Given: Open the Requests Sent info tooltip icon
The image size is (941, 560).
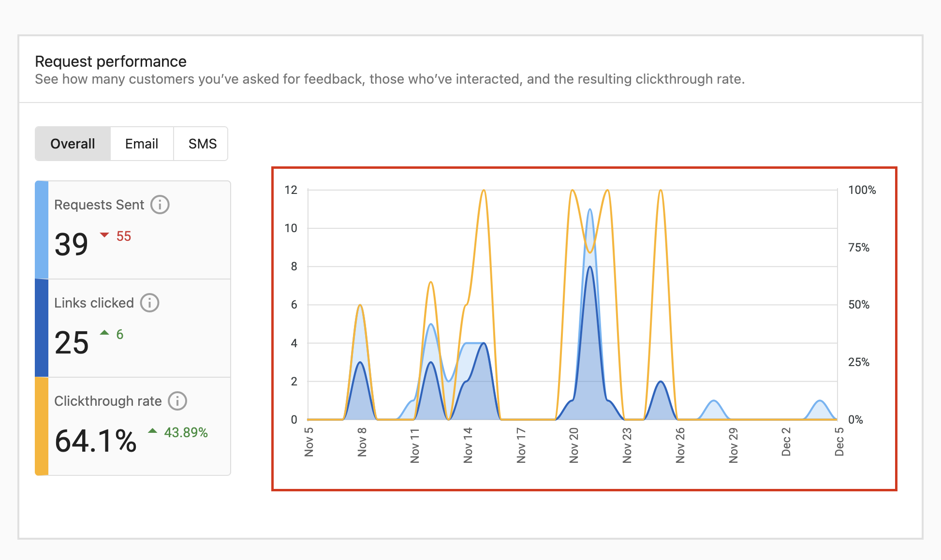Looking at the screenshot, I should tap(161, 205).
